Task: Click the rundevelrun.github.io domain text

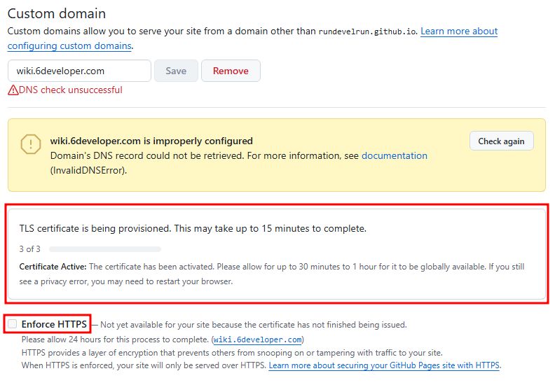Action: (x=367, y=31)
